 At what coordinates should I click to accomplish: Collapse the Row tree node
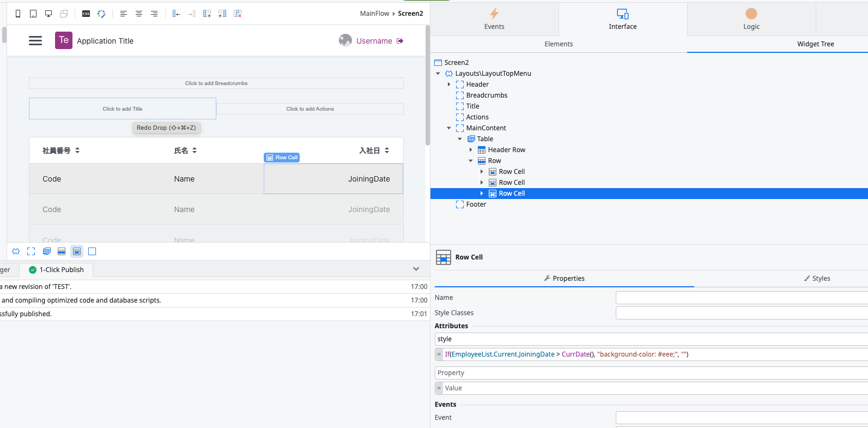tap(471, 161)
